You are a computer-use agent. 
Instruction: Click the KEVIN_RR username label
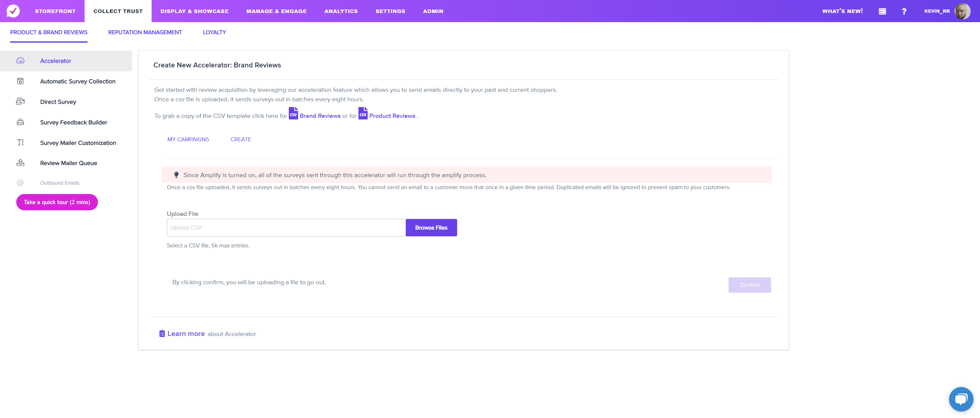point(937,11)
